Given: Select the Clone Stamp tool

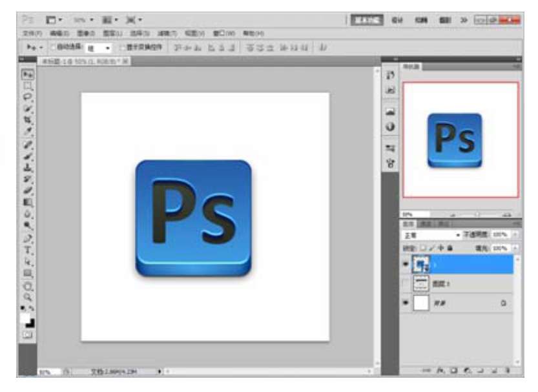Looking at the screenshot, I should 28,168.
